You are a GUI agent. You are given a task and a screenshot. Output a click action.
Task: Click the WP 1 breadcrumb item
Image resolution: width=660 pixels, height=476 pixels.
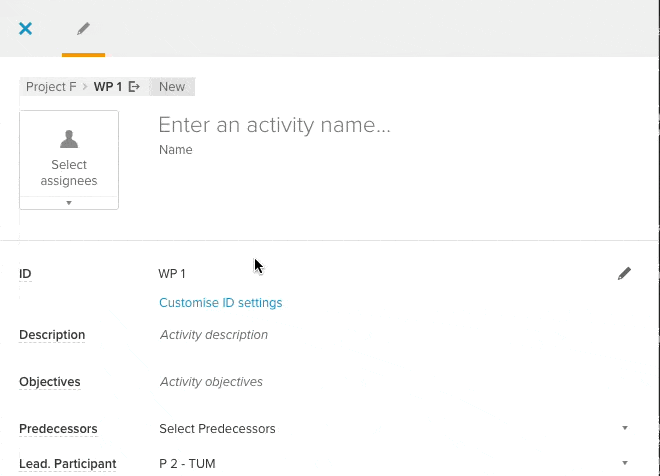[108, 87]
